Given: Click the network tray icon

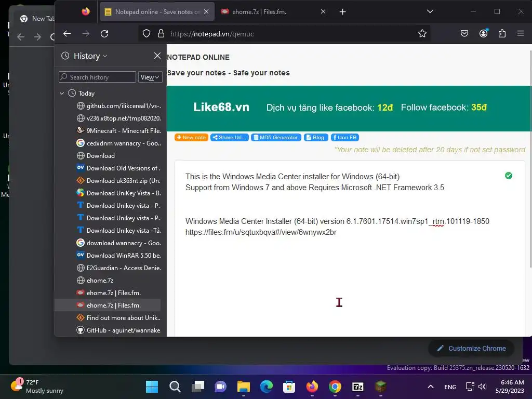Looking at the screenshot, I should click(x=470, y=387).
